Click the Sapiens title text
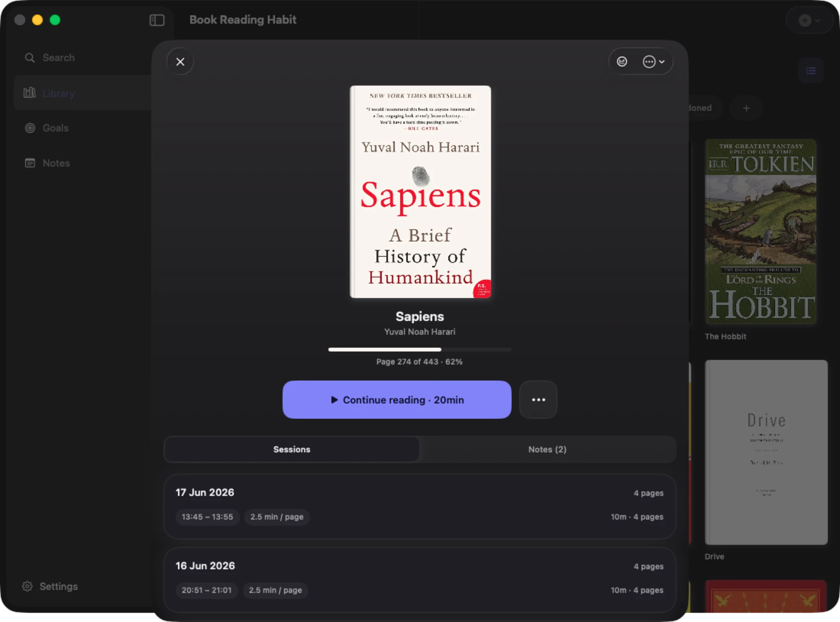This screenshot has height=622, width=840. coord(420,316)
